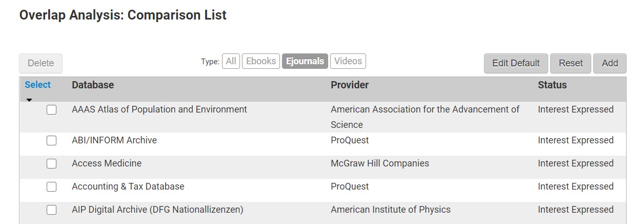Click the Status column header
Image resolution: width=644 pixels, height=224 pixels.
pyautogui.click(x=552, y=85)
